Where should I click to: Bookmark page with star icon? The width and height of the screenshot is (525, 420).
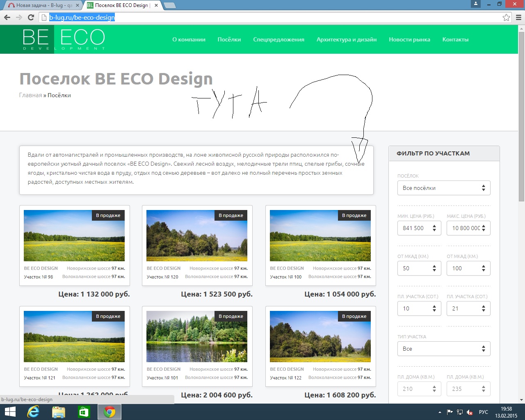click(506, 17)
